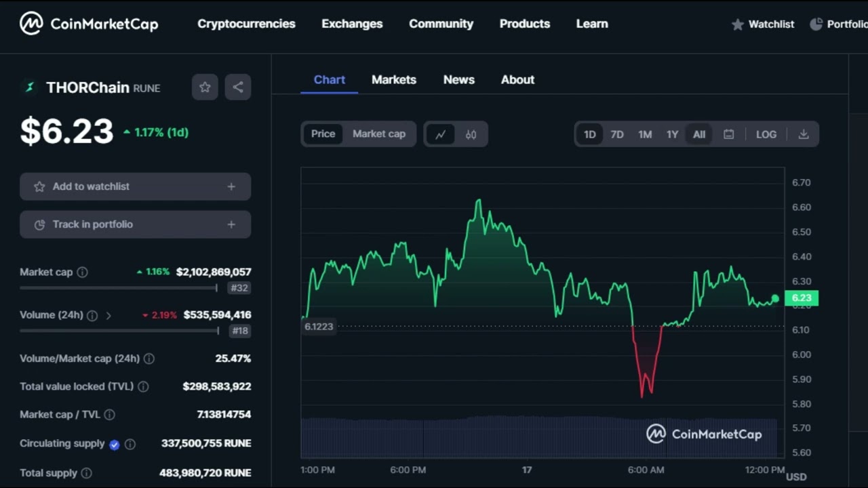
Task: Click the CoinMarketCap logo in header
Action: (89, 24)
